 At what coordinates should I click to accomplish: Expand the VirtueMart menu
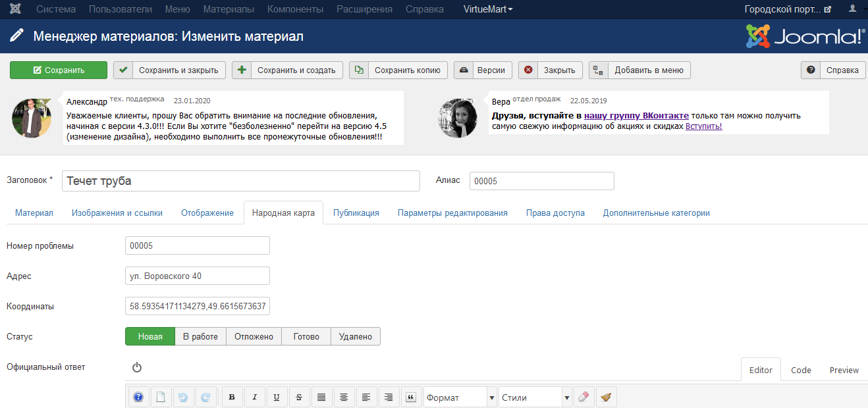tap(488, 9)
